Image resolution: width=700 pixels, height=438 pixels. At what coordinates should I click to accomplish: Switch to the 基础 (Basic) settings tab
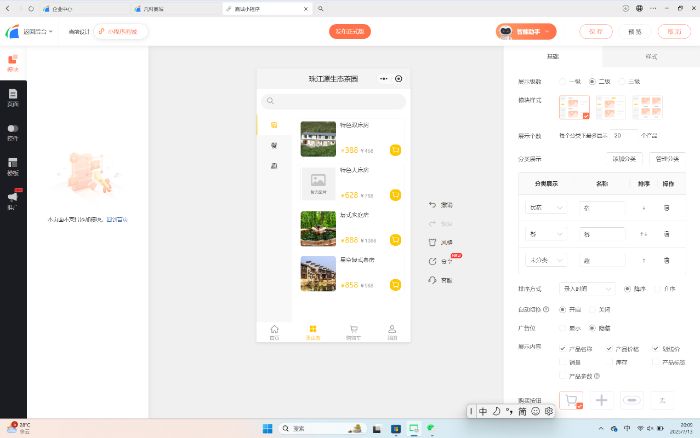pos(553,57)
